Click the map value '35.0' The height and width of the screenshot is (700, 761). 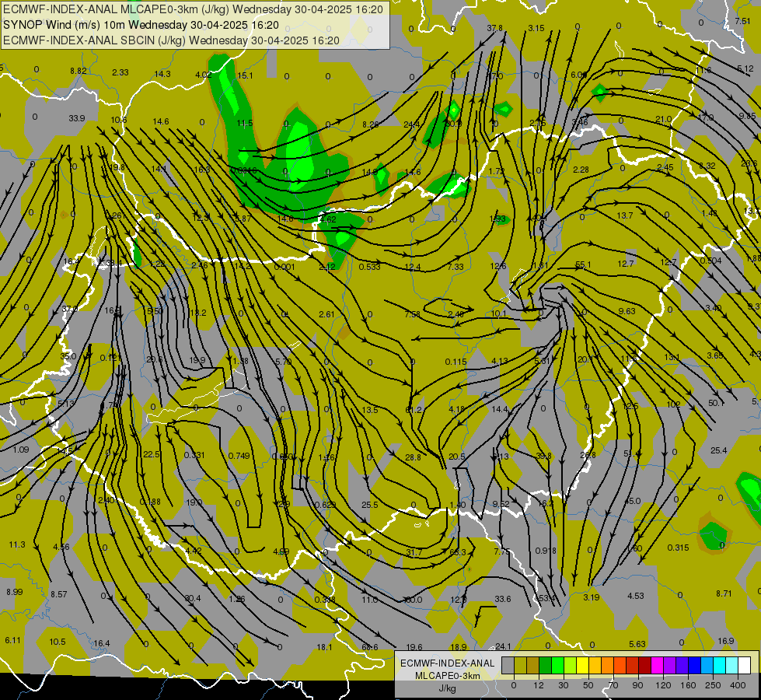click(x=68, y=356)
